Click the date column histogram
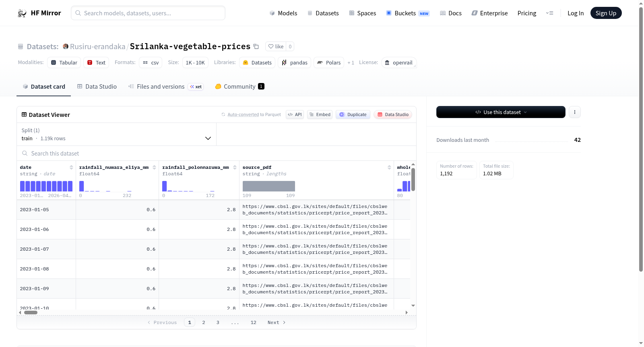The height and width of the screenshot is (347, 644). [x=46, y=186]
